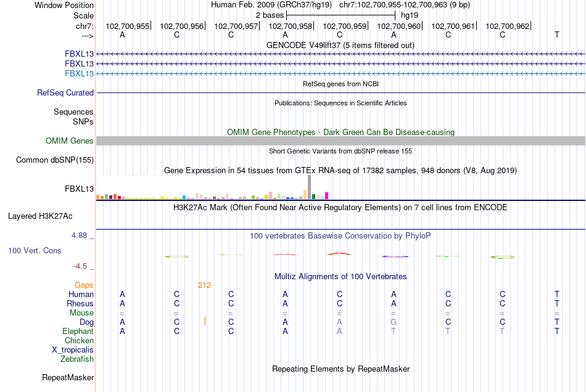Click the Sequences track label
Image resolution: width=586 pixels, height=392 pixels.
tap(73, 112)
